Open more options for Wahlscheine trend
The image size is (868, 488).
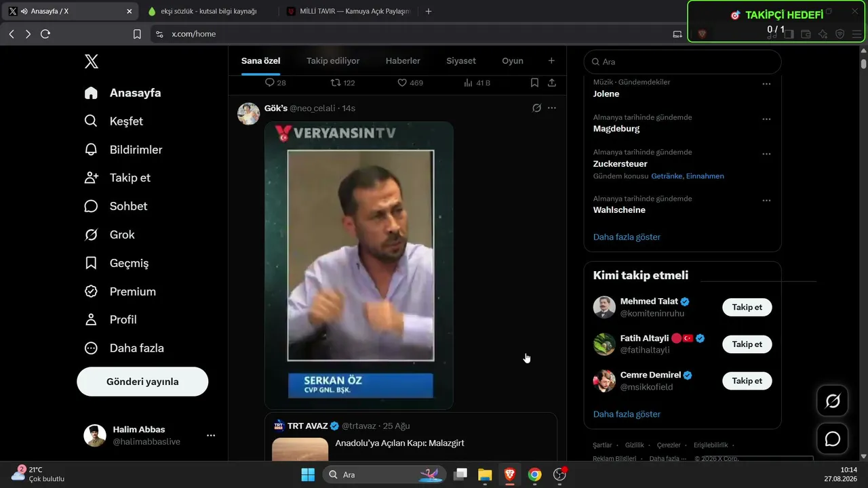point(766,201)
